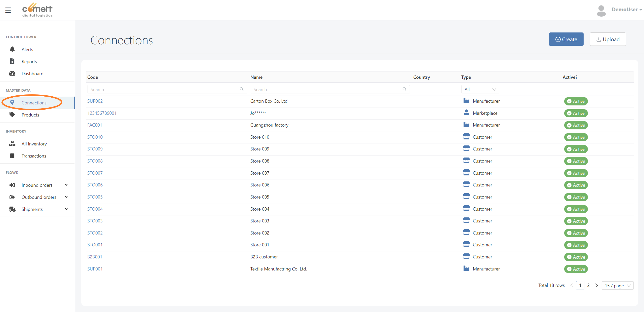This screenshot has width=644, height=312.
Task: Click the Products tag icon
Action: 12,115
